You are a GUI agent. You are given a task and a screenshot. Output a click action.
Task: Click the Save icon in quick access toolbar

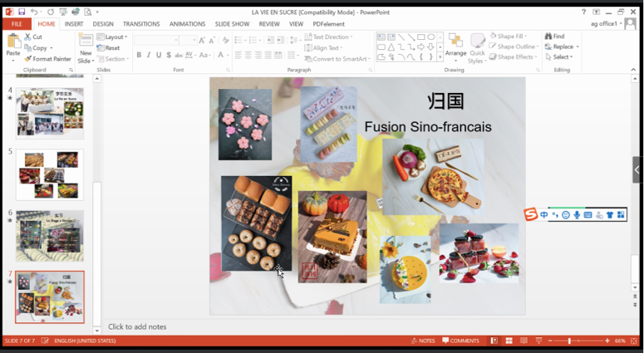coord(22,12)
